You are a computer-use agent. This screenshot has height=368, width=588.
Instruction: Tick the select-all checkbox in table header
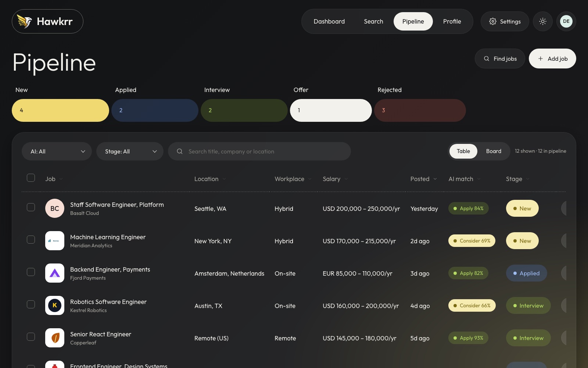tap(31, 178)
